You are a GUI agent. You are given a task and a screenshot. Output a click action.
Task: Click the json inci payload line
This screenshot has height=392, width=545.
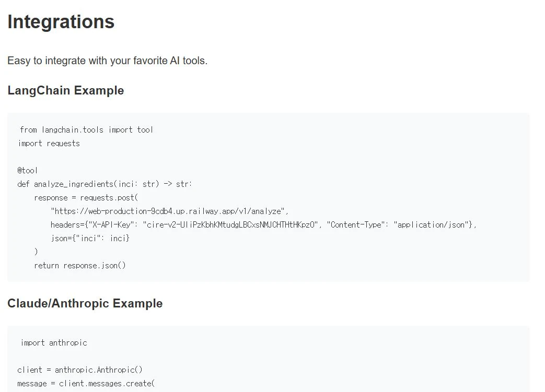pos(90,238)
